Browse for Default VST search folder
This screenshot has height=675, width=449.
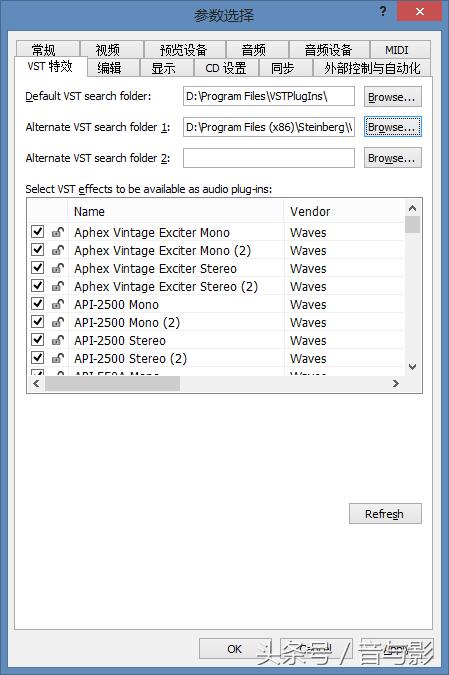(392, 96)
